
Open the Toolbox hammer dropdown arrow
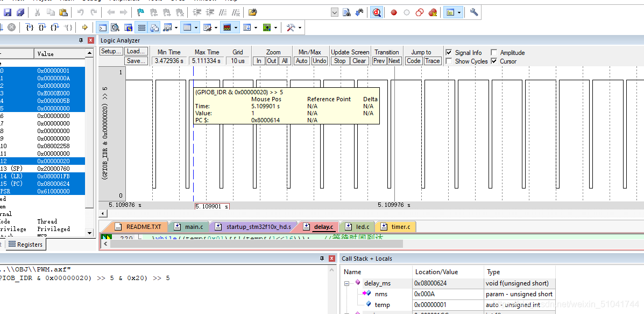[x=300, y=27]
